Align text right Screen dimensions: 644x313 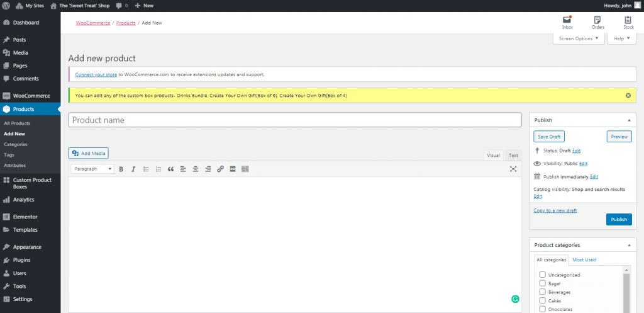(208, 169)
